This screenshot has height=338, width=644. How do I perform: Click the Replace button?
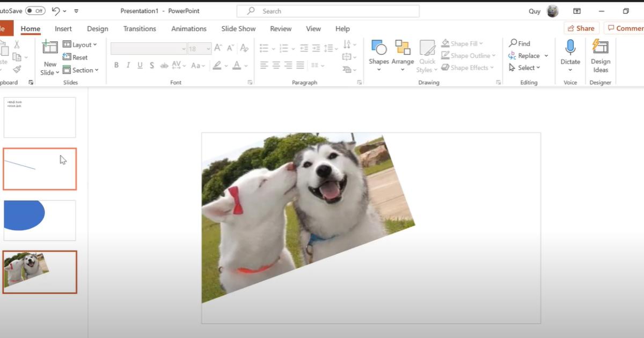pyautogui.click(x=528, y=56)
